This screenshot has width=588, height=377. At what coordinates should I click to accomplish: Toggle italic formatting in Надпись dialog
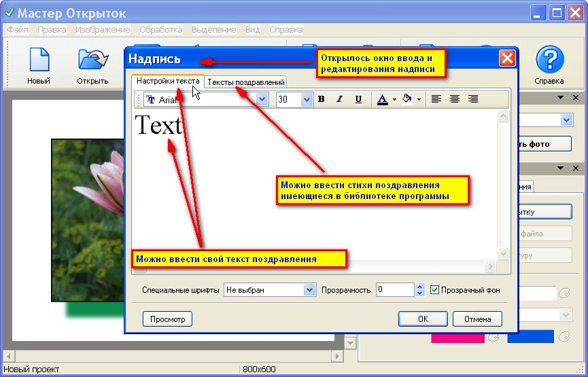(x=339, y=99)
